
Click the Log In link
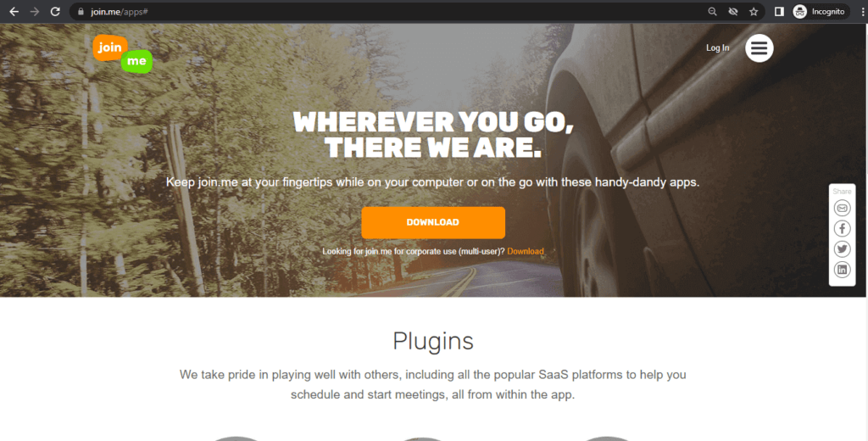point(717,48)
